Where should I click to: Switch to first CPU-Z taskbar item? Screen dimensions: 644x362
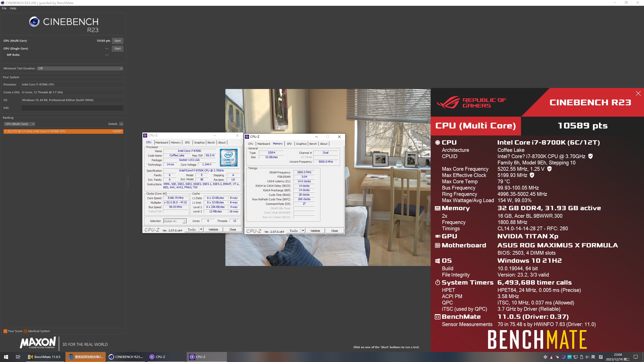(166, 357)
